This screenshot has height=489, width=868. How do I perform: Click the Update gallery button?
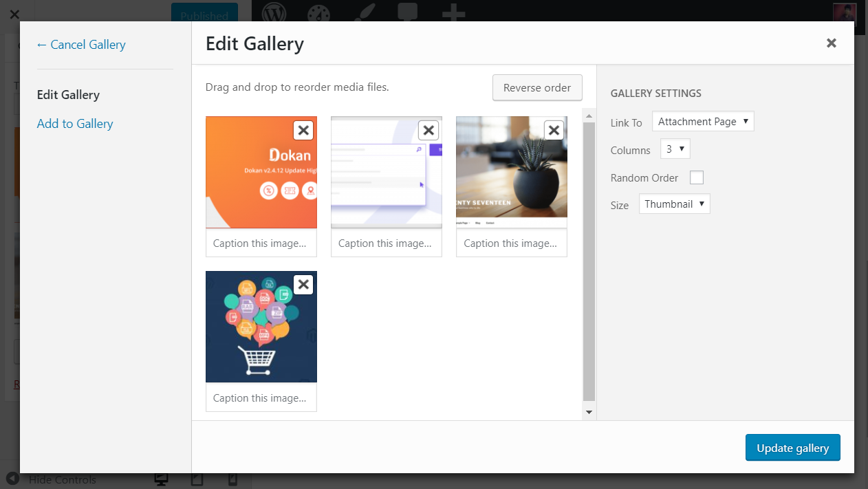click(x=793, y=448)
